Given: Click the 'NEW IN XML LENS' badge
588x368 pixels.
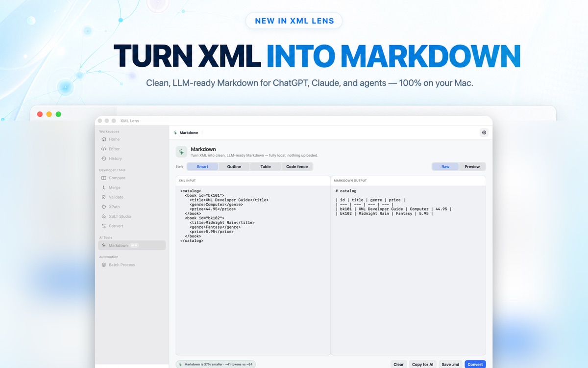Looking at the screenshot, I should point(294,21).
